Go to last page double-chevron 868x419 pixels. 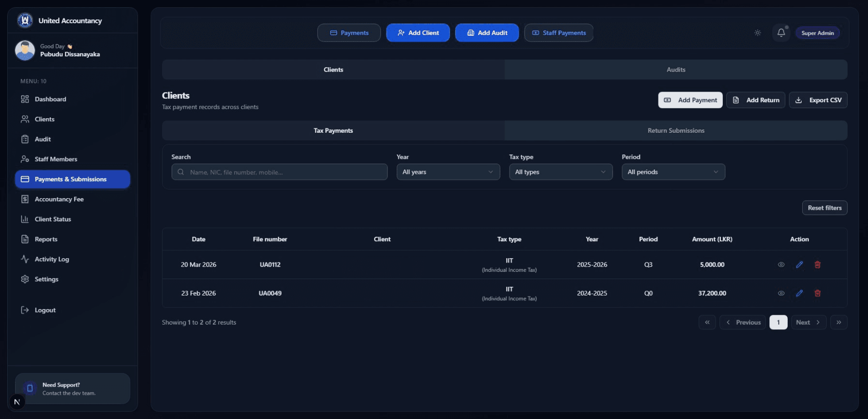click(839, 322)
